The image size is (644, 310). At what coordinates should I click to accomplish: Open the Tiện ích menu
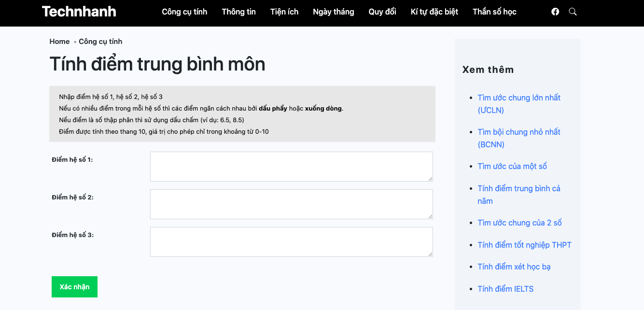tap(284, 12)
